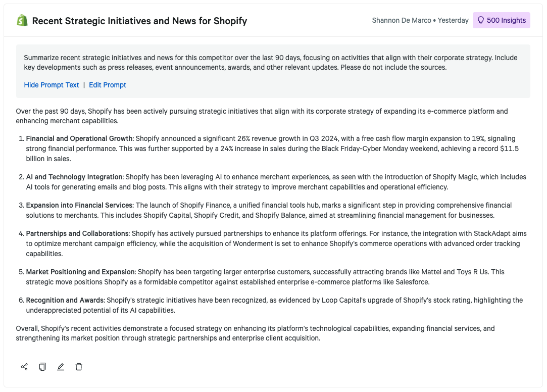Select the Financial and Operational Growth heading
Viewport: 547px width, 392px height.
coord(79,138)
